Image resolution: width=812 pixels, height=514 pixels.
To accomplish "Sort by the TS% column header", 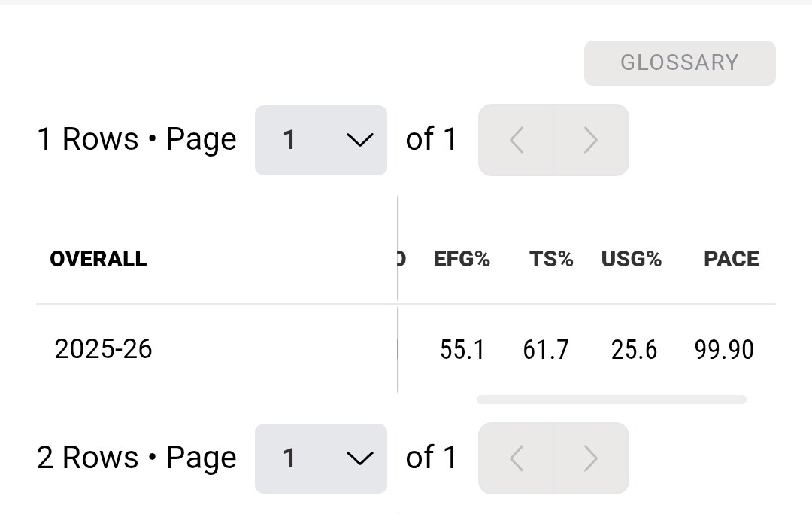I will (x=551, y=260).
